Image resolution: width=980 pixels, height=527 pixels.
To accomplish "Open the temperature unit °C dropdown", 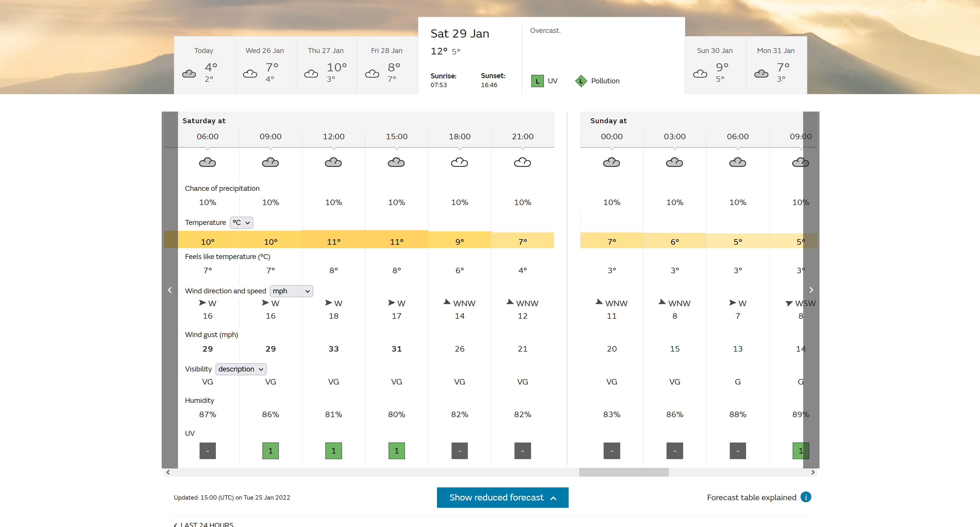I will [241, 223].
